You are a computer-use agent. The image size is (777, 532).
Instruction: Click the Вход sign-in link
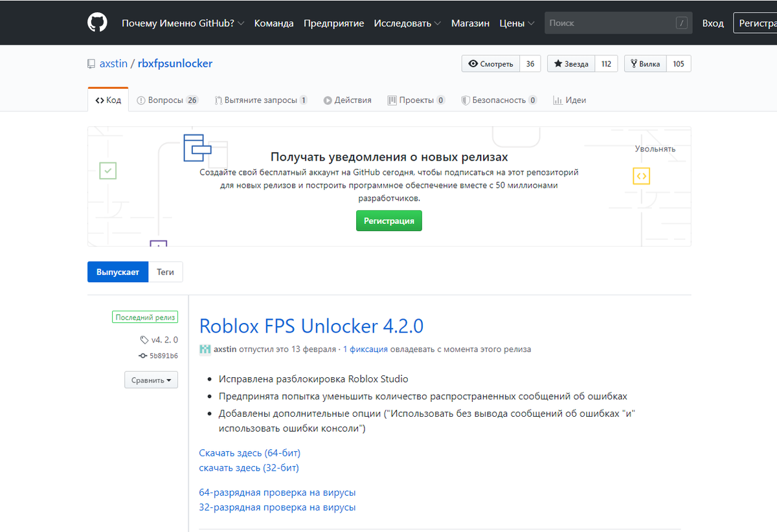point(713,23)
